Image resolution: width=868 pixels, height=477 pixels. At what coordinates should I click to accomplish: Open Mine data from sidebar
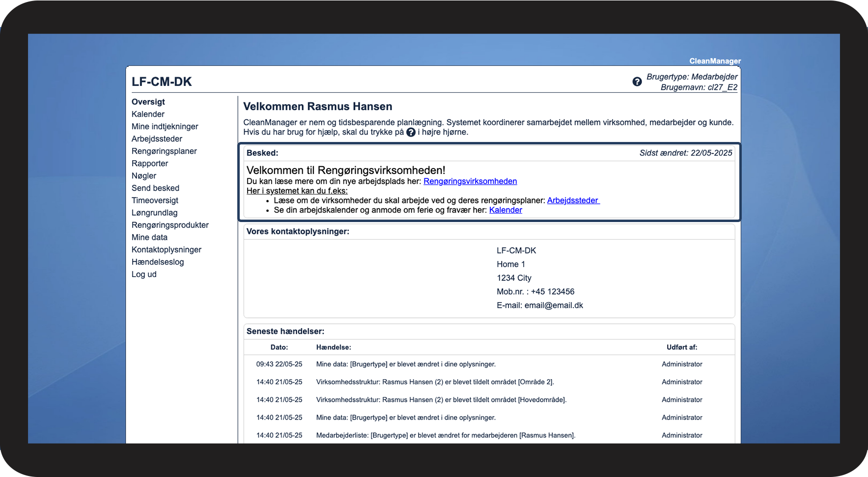click(149, 237)
